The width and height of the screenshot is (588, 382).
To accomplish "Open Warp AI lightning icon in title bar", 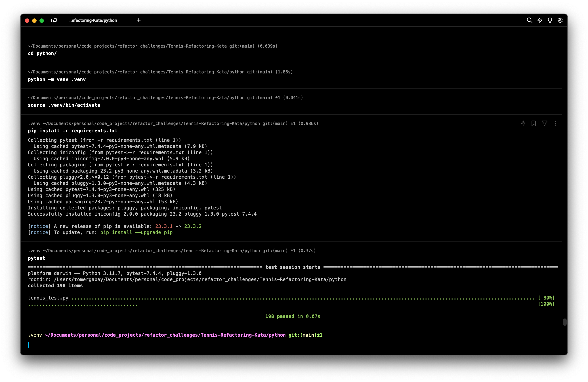I will click(x=540, y=20).
